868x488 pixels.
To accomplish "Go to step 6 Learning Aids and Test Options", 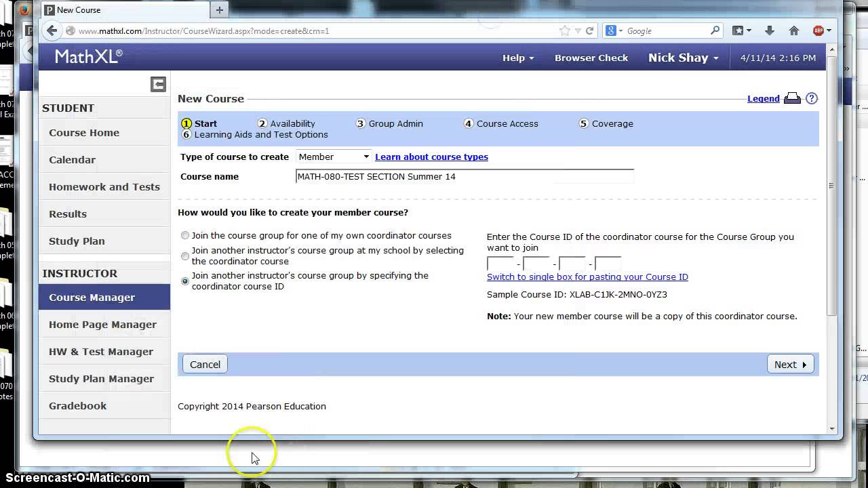I will click(x=254, y=134).
